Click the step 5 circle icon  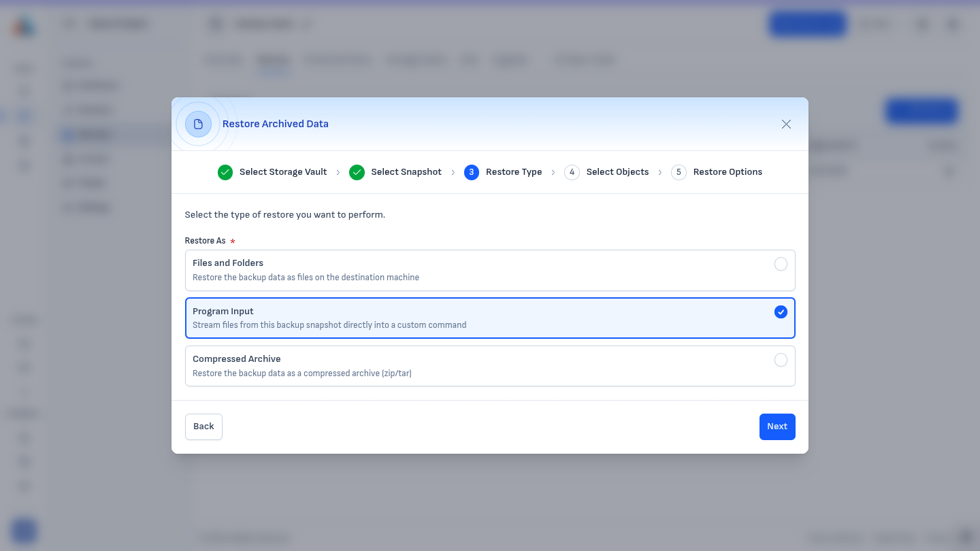679,172
